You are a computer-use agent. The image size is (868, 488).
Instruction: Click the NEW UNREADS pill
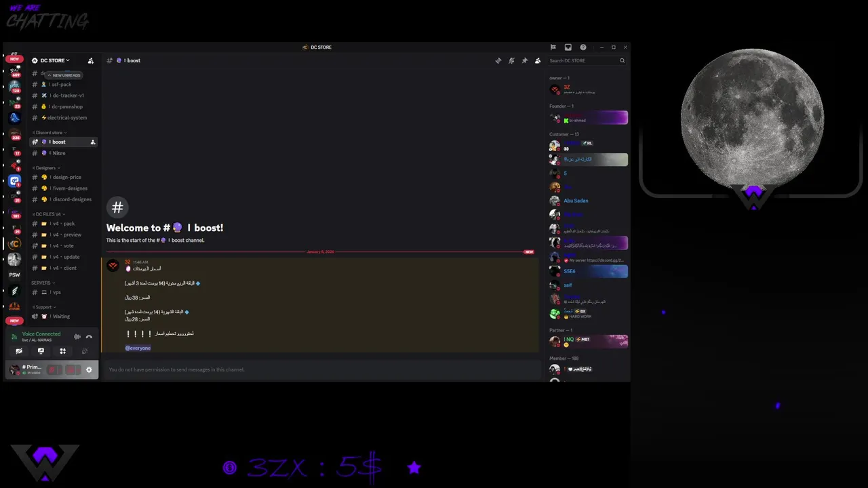coord(64,75)
